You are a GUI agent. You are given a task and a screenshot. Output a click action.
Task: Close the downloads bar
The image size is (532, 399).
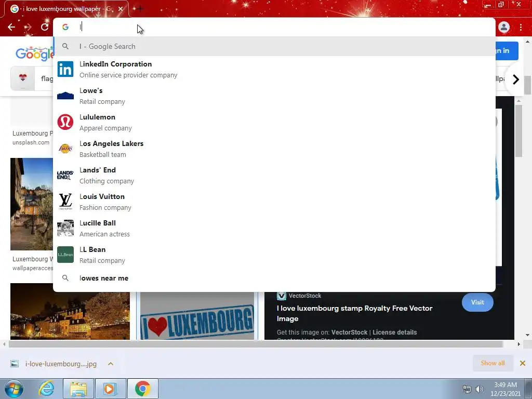tap(523, 363)
